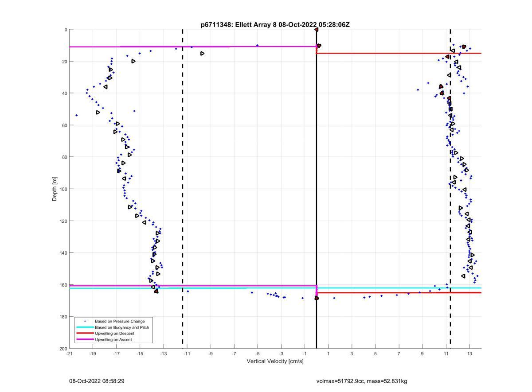Image resolution: width=532 pixels, height=392 pixels.
Task: Click the y-axis tick label '200'
Action: pyautogui.click(x=63, y=349)
